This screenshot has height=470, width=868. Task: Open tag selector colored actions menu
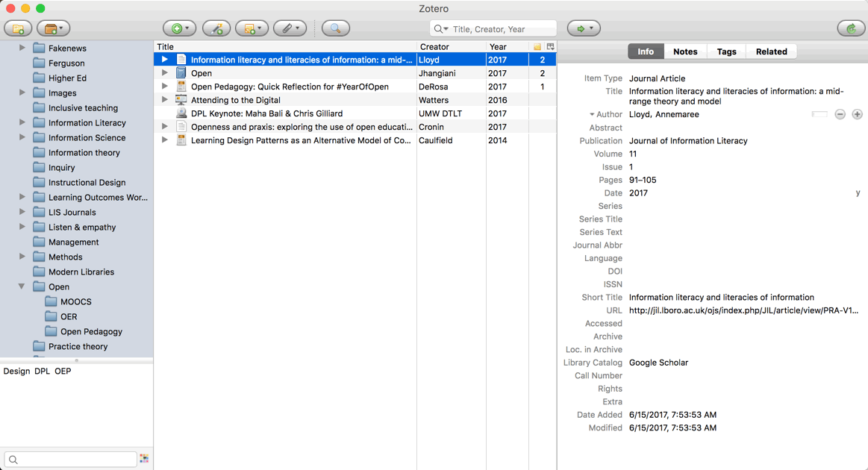click(x=144, y=459)
